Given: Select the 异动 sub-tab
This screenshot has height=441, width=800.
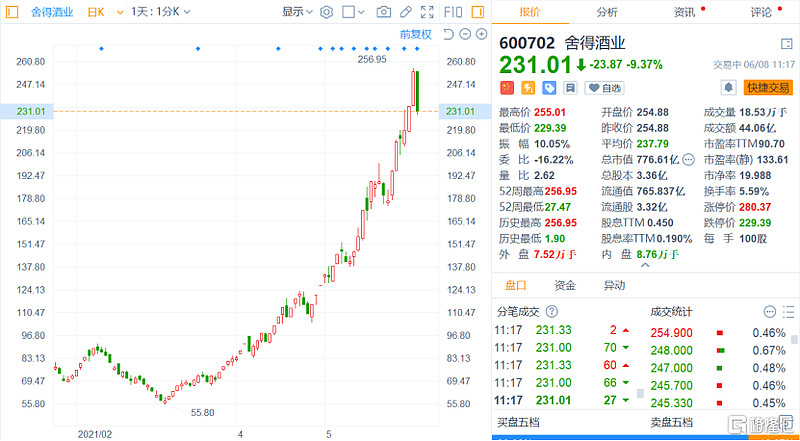Looking at the screenshot, I should (x=614, y=285).
